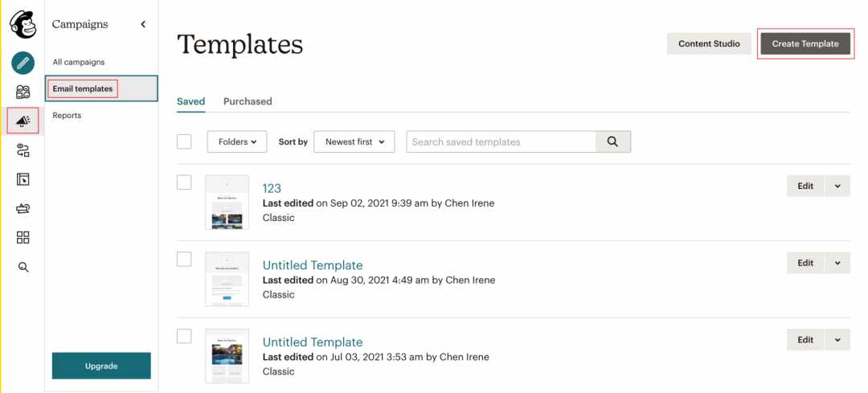The image size is (868, 393).
Task: Select the Campaigns megaphone icon
Action: click(23, 121)
